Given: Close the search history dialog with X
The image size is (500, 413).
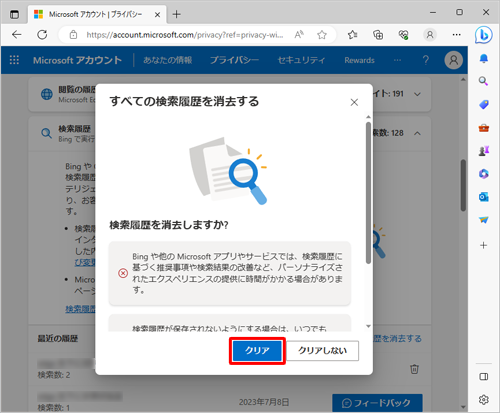Looking at the screenshot, I should (x=354, y=102).
